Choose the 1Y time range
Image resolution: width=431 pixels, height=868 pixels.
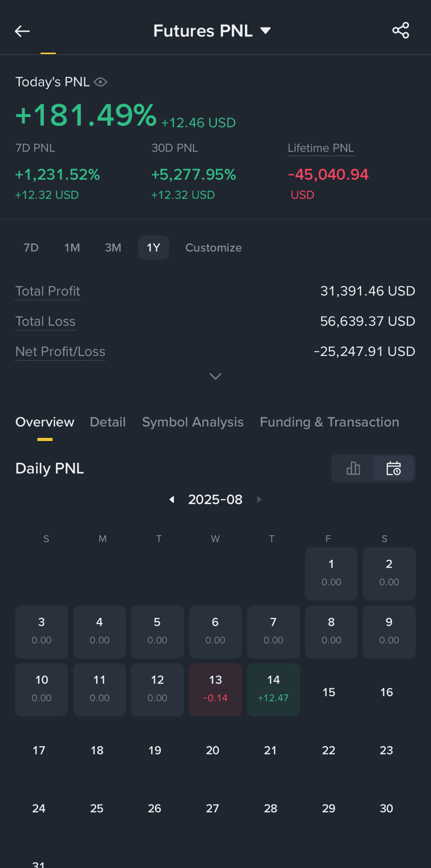(x=154, y=248)
